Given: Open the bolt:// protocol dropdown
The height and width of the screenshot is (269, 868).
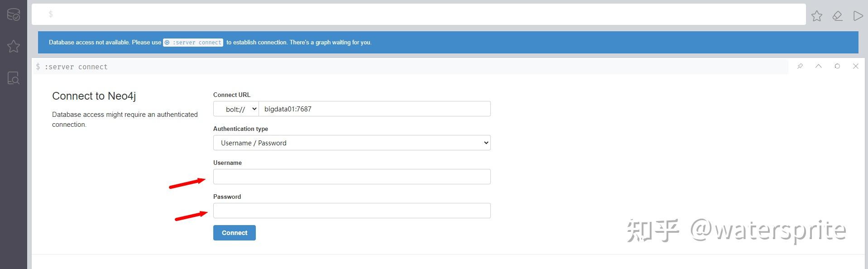Looking at the screenshot, I should click(236, 109).
